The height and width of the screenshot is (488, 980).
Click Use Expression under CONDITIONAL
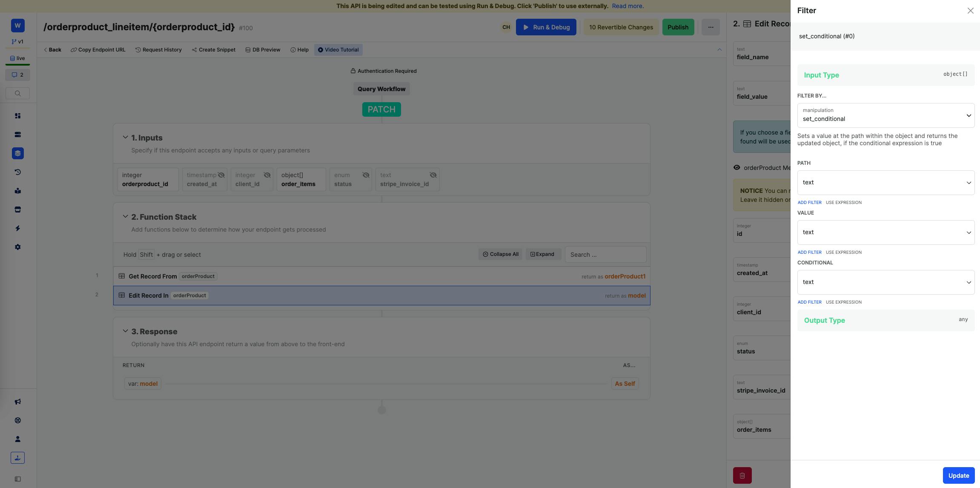(x=843, y=302)
